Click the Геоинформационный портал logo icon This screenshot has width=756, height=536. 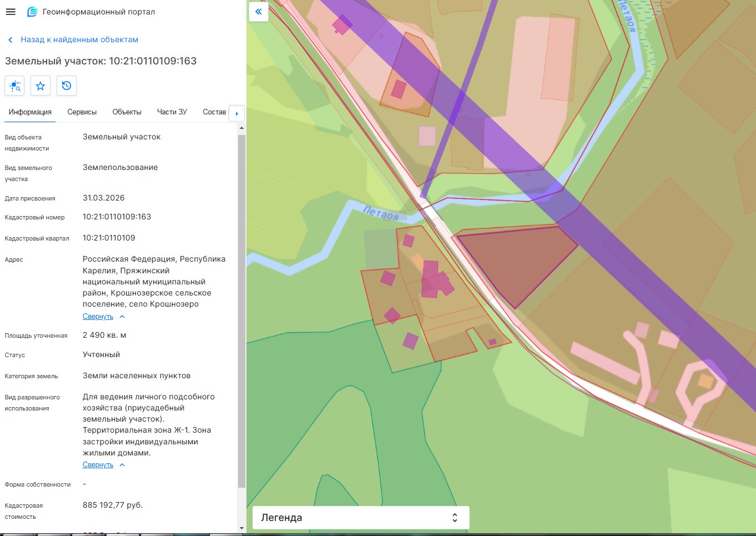[32, 12]
